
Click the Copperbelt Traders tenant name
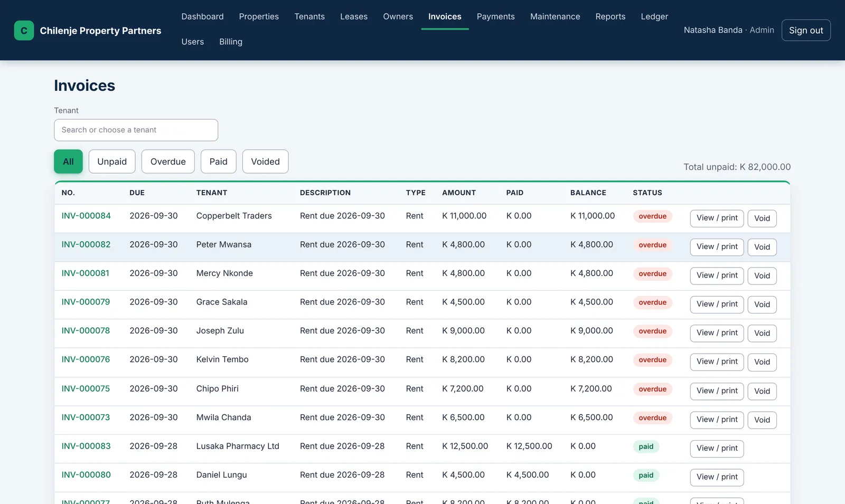point(234,216)
